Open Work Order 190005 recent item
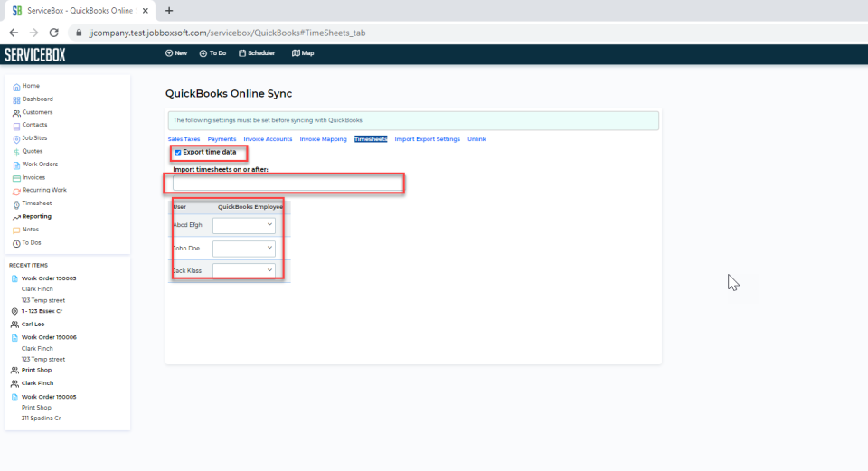 (49, 397)
